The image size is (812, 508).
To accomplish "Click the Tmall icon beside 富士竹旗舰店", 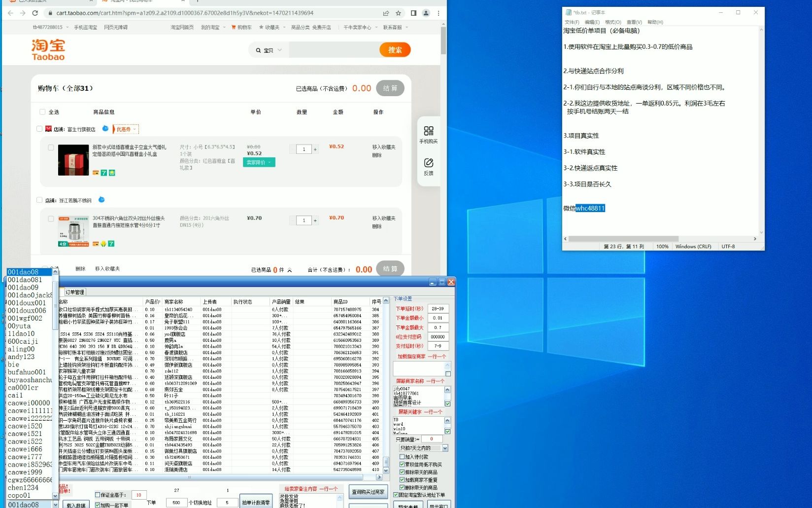I will tap(48, 129).
